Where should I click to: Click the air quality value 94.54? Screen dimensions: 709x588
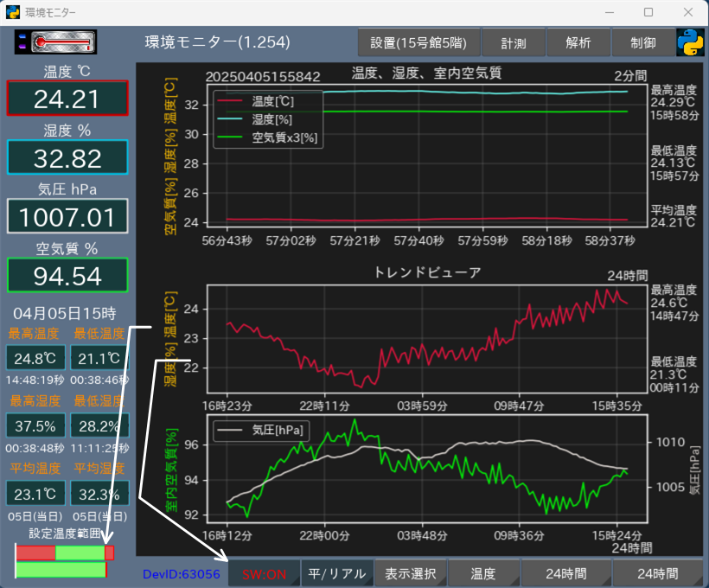[x=67, y=276]
